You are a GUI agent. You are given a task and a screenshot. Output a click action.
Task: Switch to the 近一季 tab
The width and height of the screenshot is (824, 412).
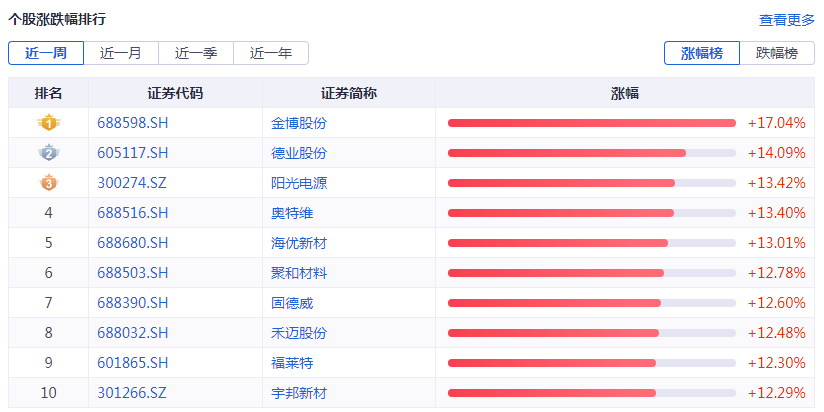(x=196, y=53)
